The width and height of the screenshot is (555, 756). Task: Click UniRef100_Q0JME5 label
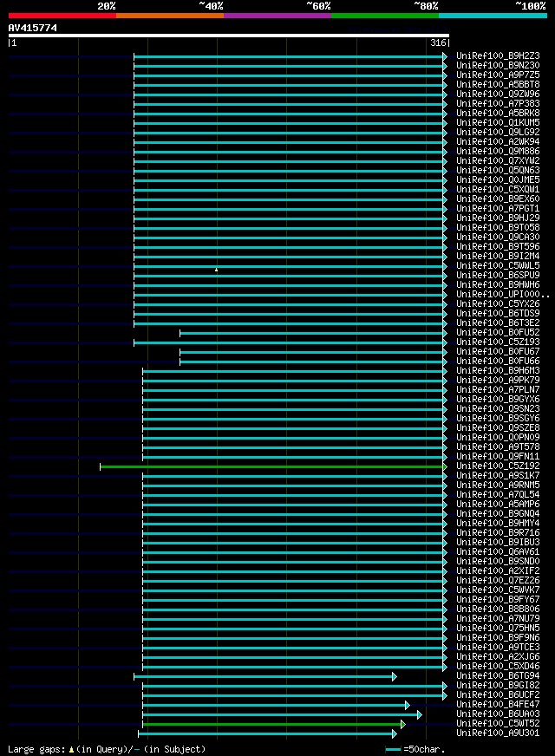pyautogui.click(x=498, y=179)
